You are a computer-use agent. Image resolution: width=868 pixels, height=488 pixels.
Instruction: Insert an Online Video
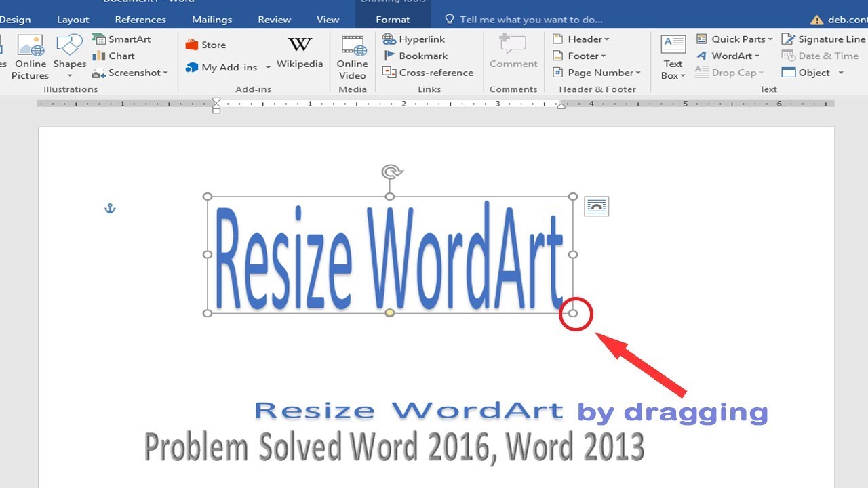(353, 57)
